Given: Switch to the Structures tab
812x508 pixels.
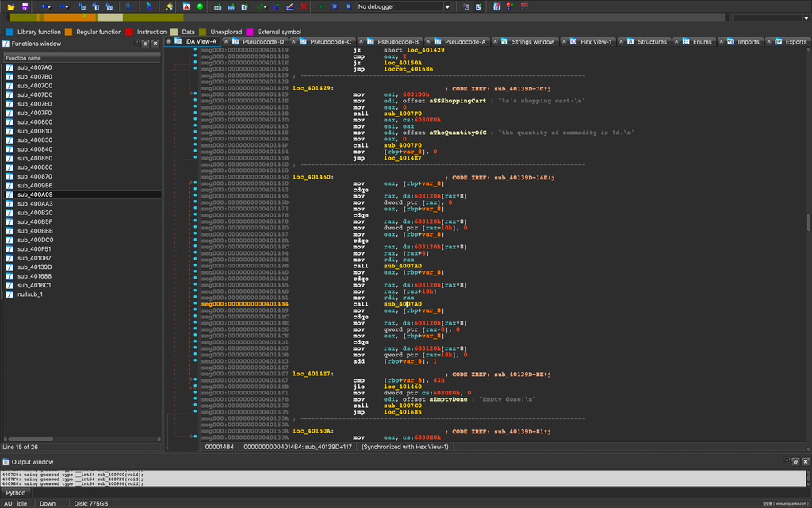Looking at the screenshot, I should [652, 42].
